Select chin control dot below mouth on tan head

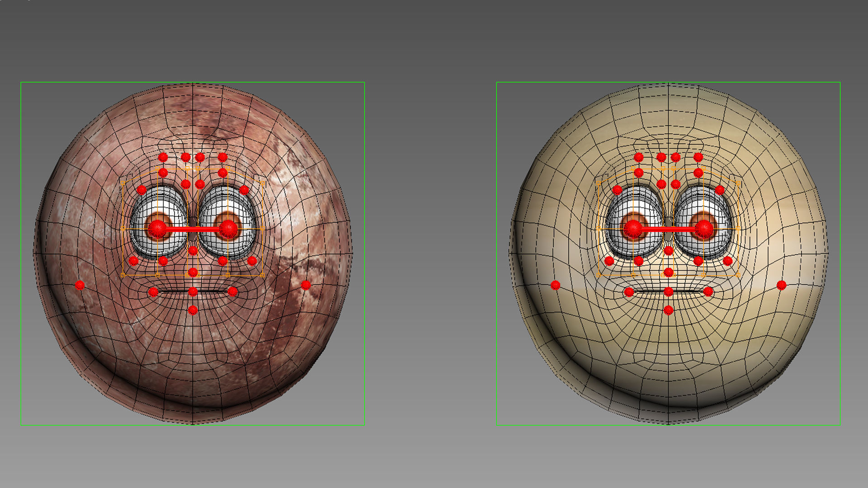click(668, 310)
